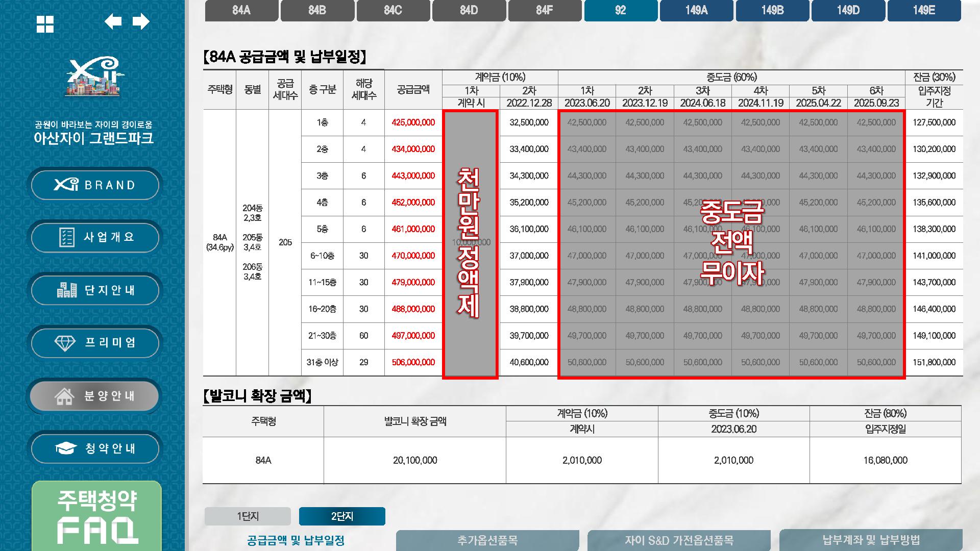Click balcony balance 16,080,000

tap(886, 460)
